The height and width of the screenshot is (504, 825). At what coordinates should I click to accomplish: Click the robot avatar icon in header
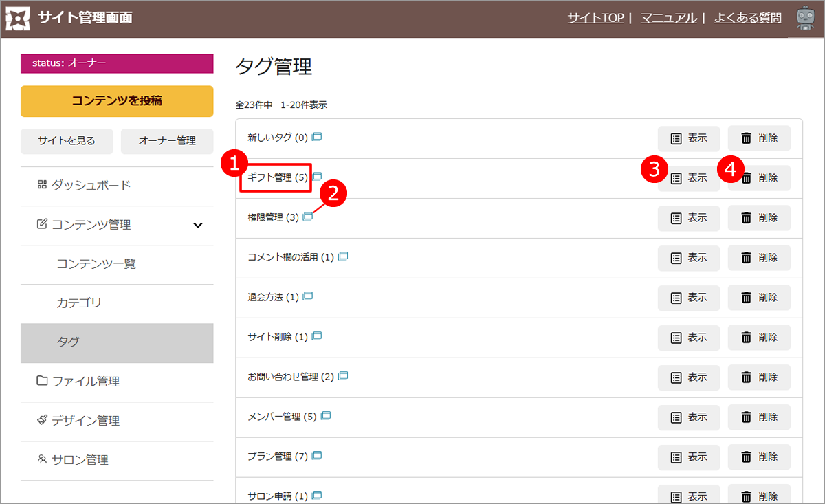pos(805,19)
